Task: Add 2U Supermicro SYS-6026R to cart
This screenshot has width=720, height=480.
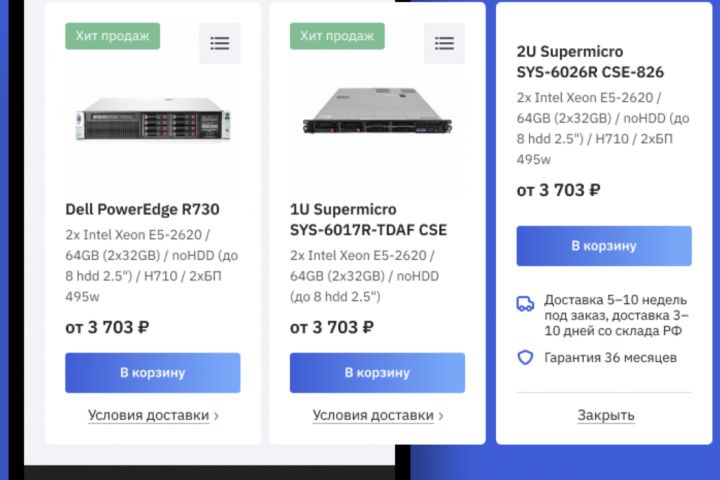Action: (x=604, y=246)
